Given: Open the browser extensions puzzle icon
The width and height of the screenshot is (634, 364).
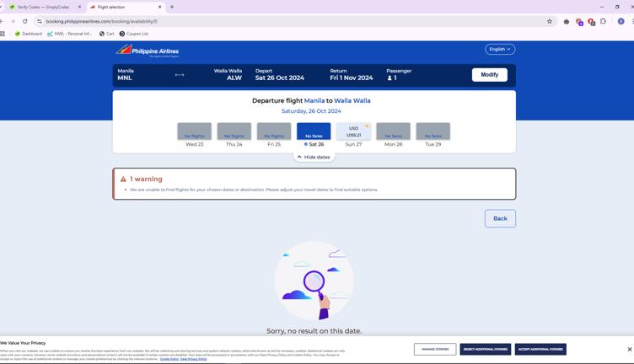Looking at the screenshot, I should pos(604,21).
